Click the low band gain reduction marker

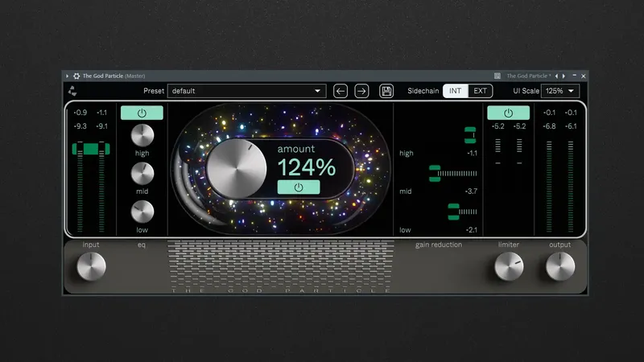[453, 212]
